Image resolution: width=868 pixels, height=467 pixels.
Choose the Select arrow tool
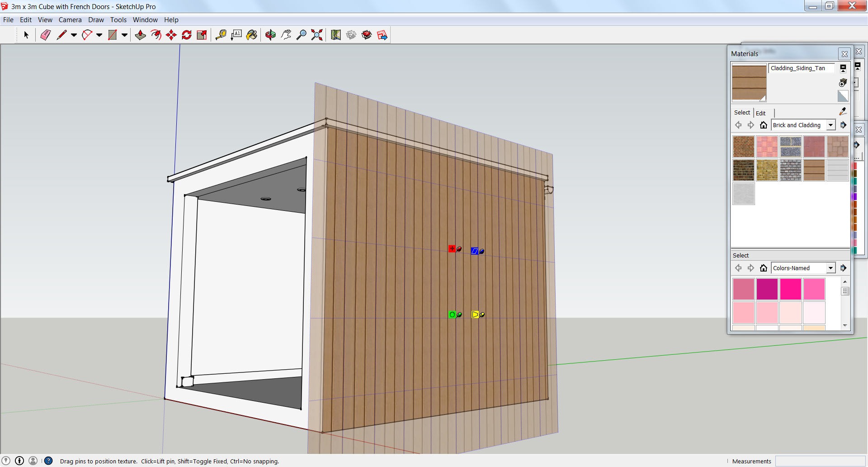click(26, 35)
